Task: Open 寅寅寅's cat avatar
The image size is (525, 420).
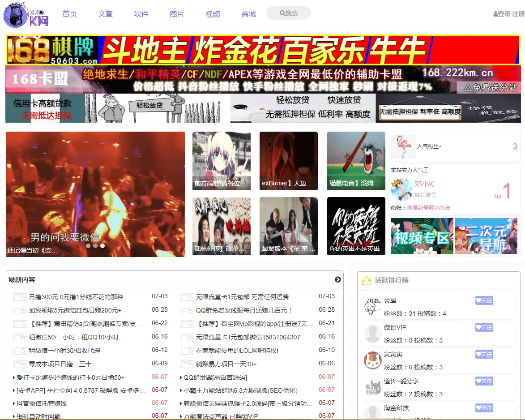Action: (x=373, y=360)
